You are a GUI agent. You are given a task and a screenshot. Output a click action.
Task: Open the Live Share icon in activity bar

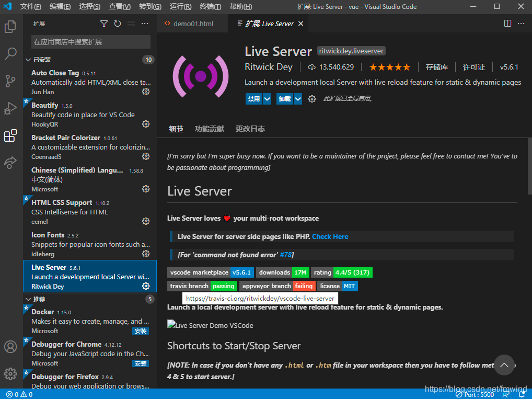(x=10, y=162)
